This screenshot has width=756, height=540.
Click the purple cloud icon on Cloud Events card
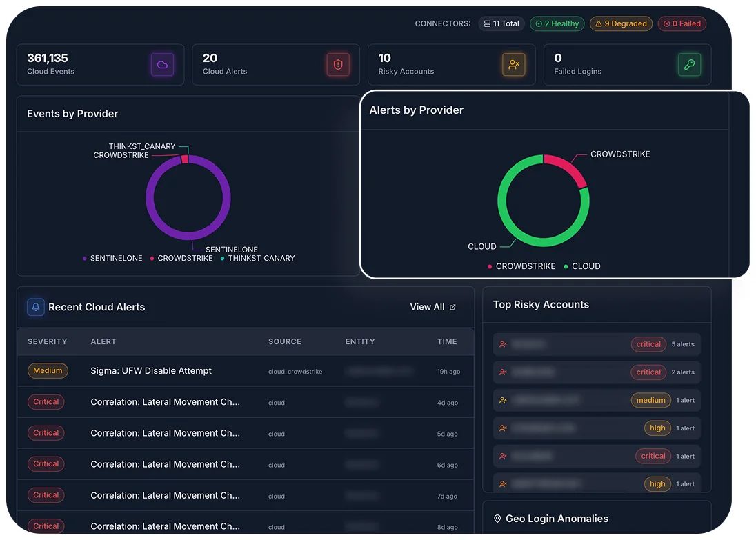pos(162,65)
